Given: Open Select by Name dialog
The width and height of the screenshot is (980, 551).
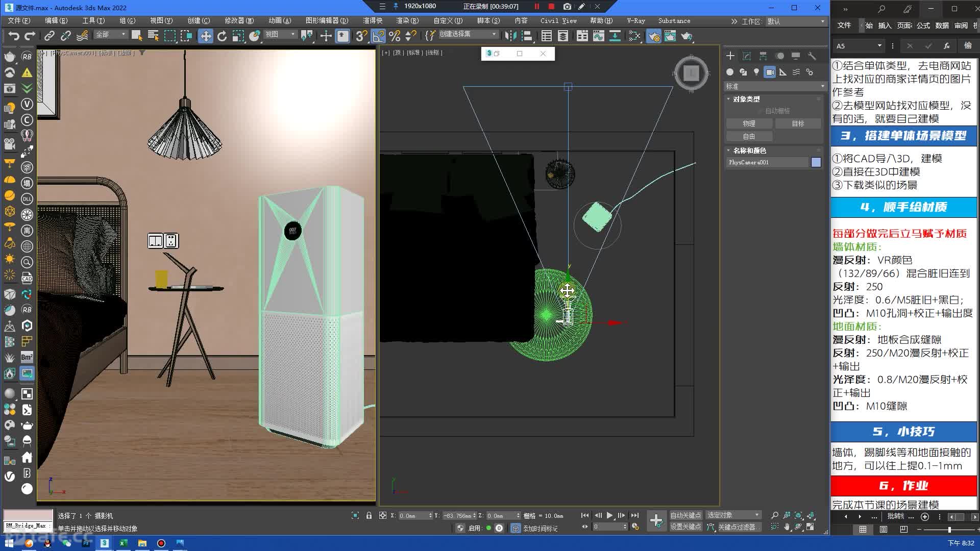Looking at the screenshot, I should tap(153, 36).
